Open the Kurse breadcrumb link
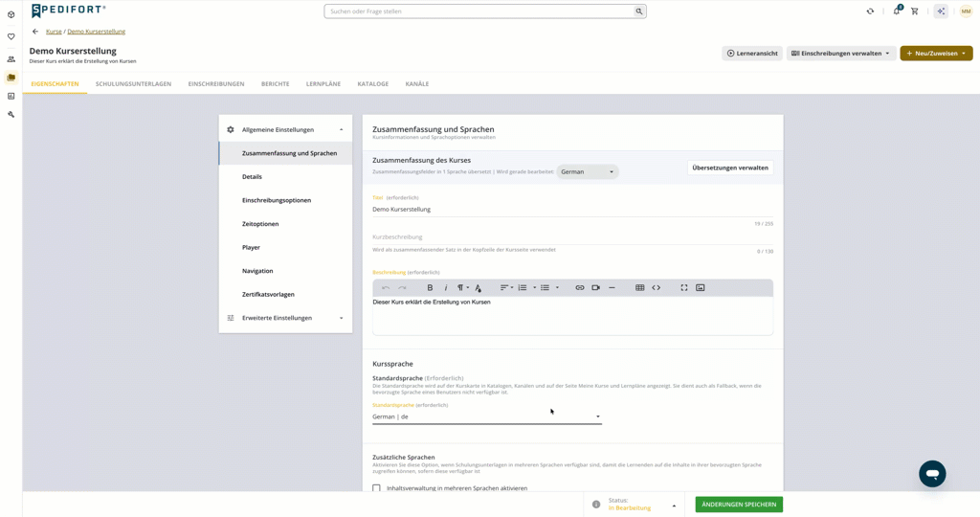Screen dimensions: 980x517 coord(54,32)
